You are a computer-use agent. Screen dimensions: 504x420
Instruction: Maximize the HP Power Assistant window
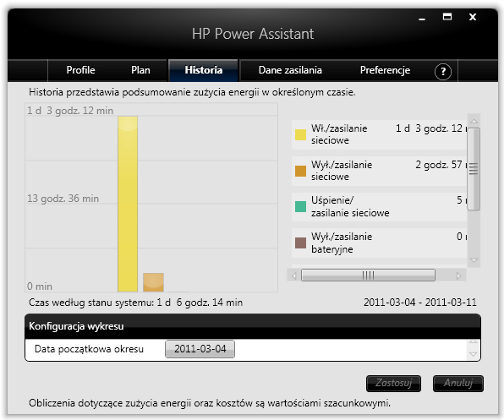[447, 17]
